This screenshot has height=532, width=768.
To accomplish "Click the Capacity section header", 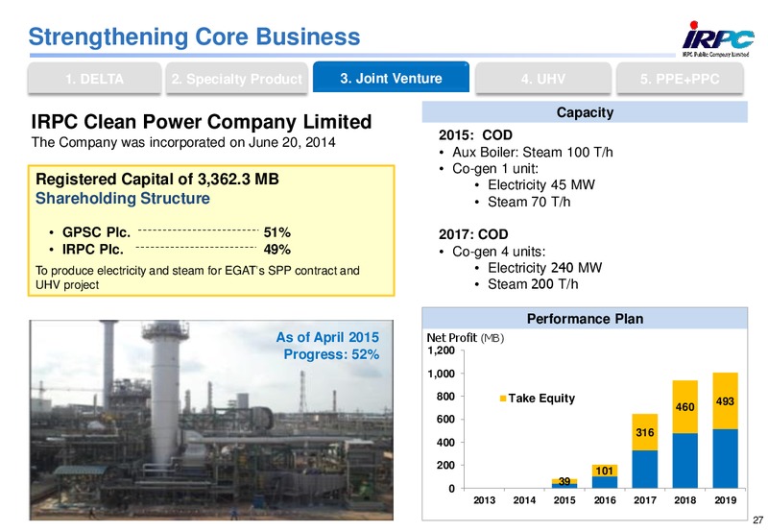I will 585,112.
